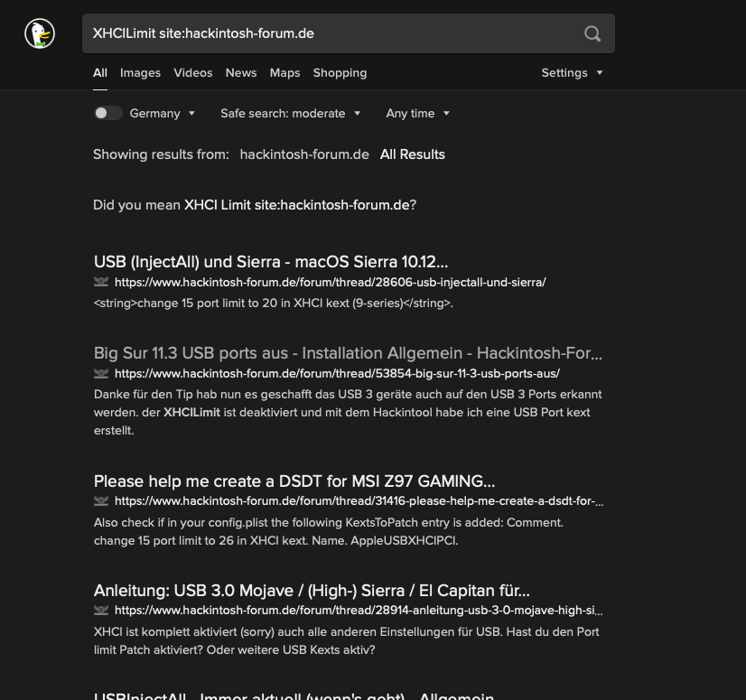This screenshot has height=700, width=746.
Task: Toggle the Germany region switch
Action: [107, 113]
